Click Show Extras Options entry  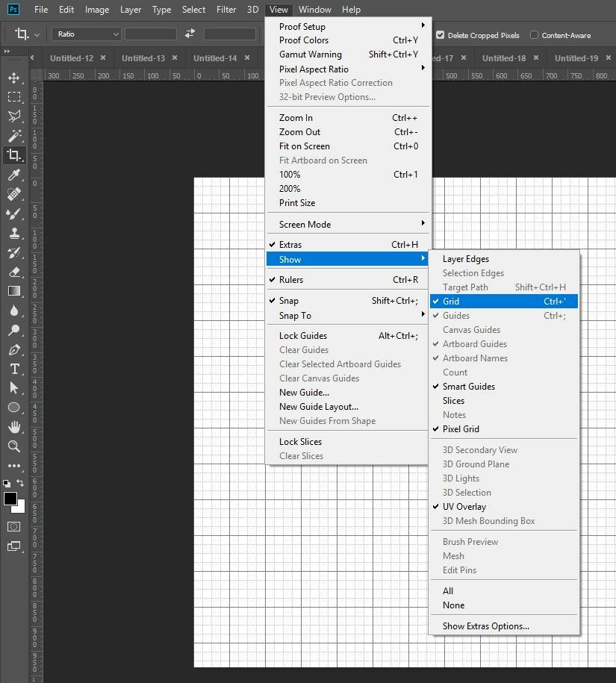coord(485,626)
